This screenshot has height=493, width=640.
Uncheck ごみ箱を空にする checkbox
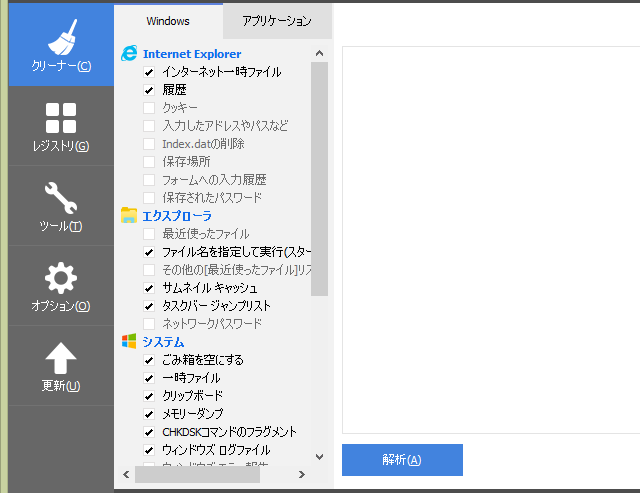pyautogui.click(x=149, y=360)
